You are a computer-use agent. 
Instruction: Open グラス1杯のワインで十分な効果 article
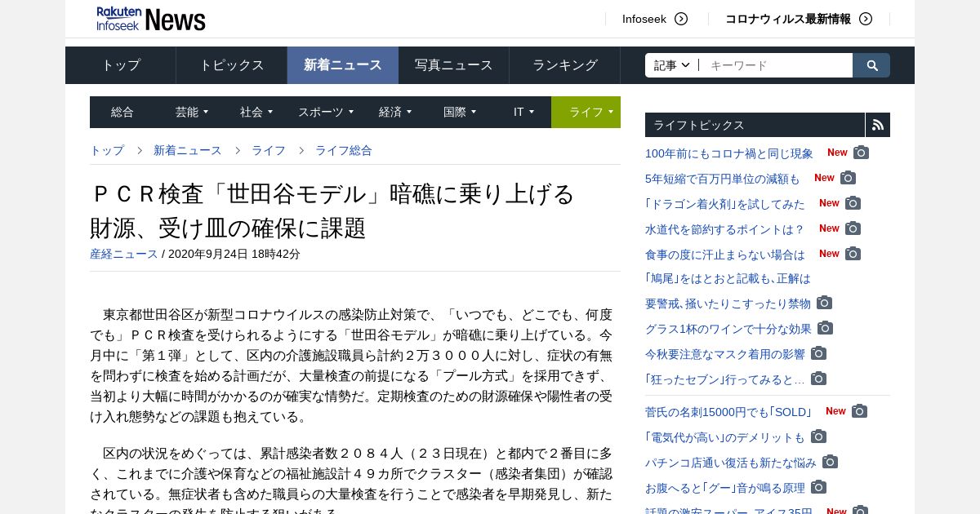tap(728, 329)
